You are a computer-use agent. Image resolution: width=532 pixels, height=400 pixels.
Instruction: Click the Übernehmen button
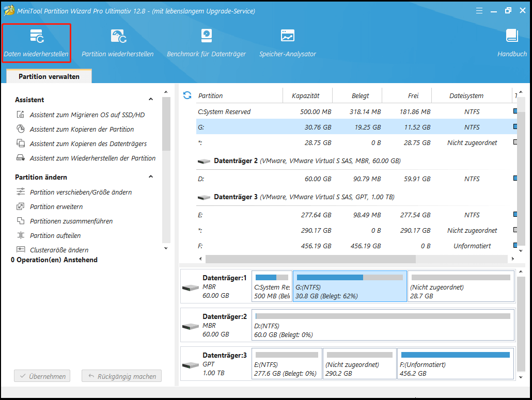pyautogui.click(x=42, y=376)
